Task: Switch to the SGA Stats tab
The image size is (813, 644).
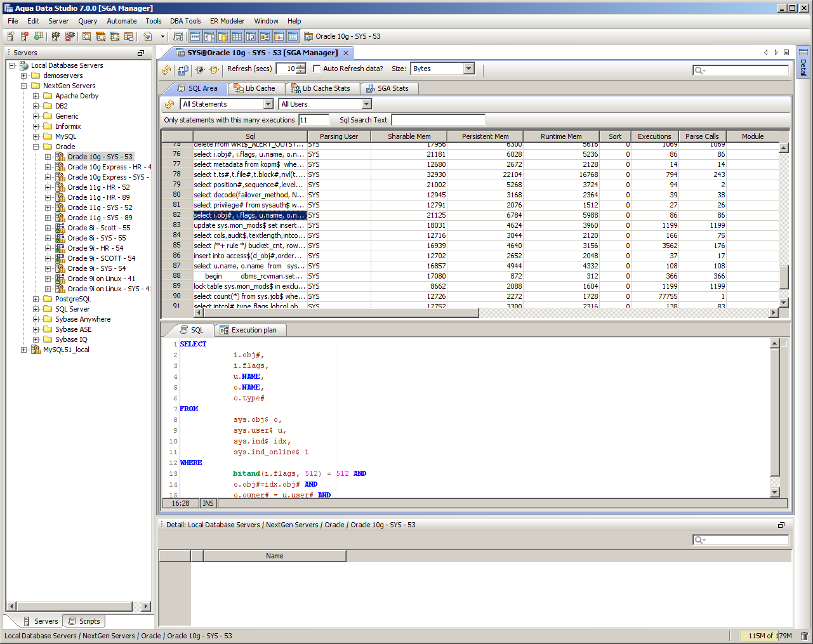Action: pos(388,88)
